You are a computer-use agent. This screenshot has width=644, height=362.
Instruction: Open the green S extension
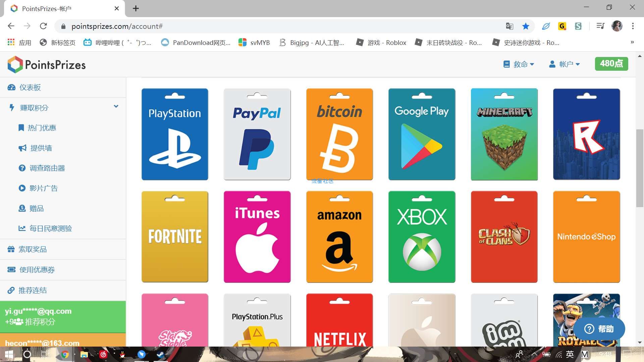coord(578,26)
